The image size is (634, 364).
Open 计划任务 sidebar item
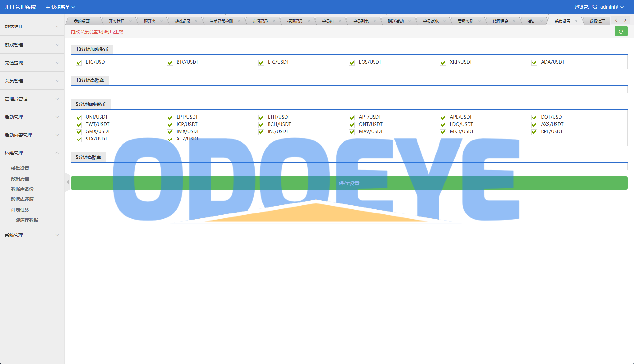(x=20, y=210)
